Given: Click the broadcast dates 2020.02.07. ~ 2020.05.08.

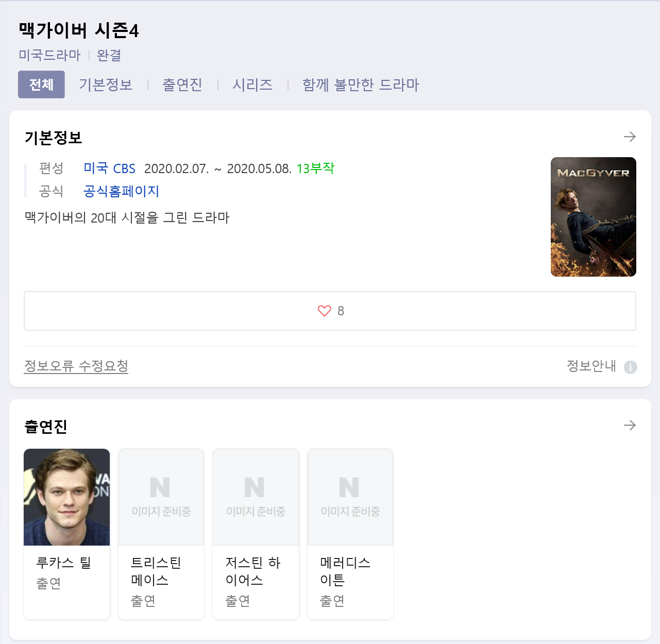Looking at the screenshot, I should (218, 168).
